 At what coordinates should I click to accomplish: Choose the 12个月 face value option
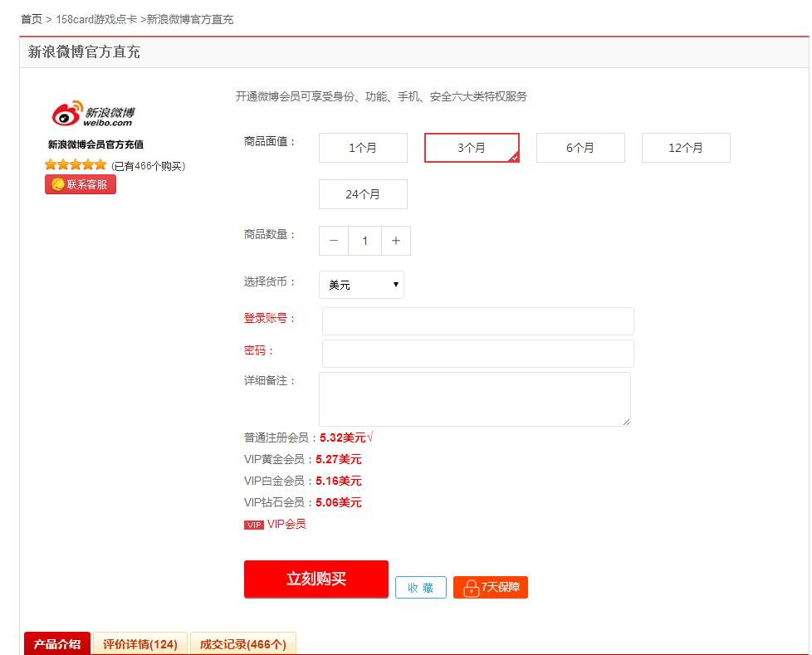pos(686,148)
